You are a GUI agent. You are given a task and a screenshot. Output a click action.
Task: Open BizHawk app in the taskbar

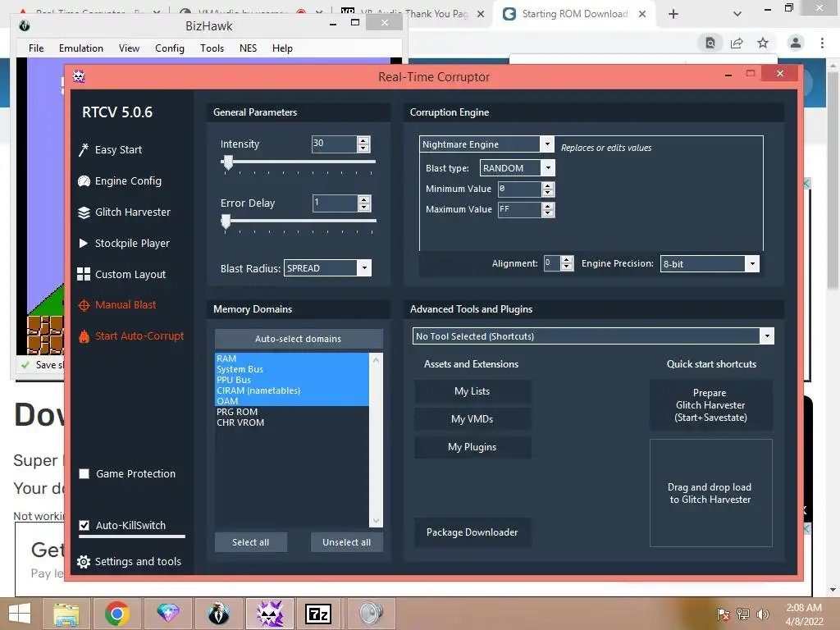(x=218, y=614)
